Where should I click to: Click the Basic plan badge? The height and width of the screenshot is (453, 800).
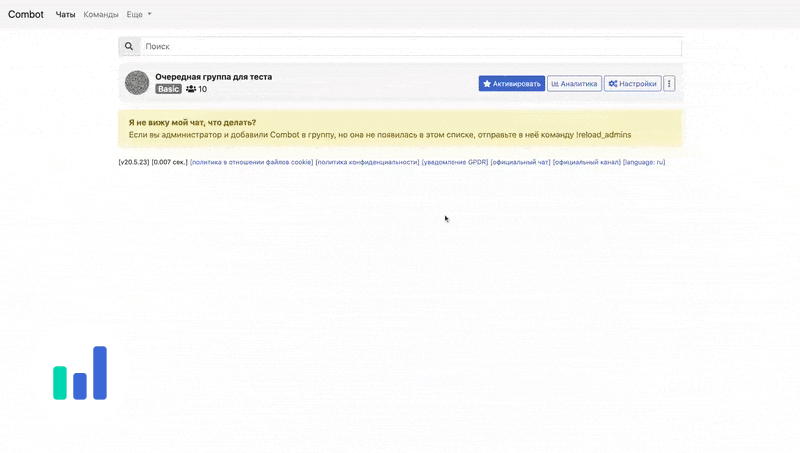click(x=168, y=89)
